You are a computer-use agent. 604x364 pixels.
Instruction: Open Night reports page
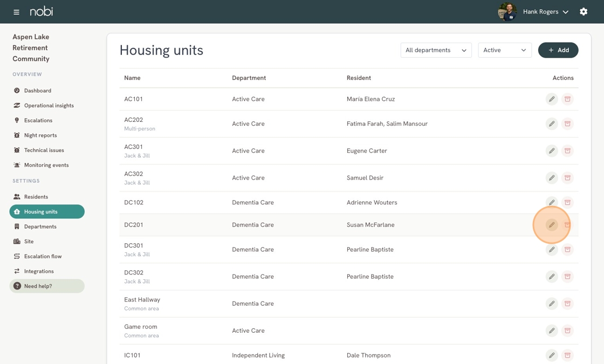click(40, 135)
